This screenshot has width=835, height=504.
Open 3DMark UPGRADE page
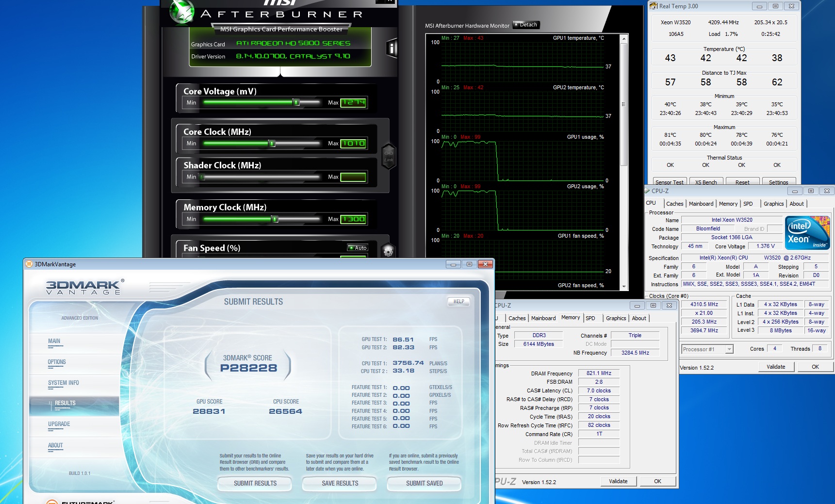coord(59,424)
